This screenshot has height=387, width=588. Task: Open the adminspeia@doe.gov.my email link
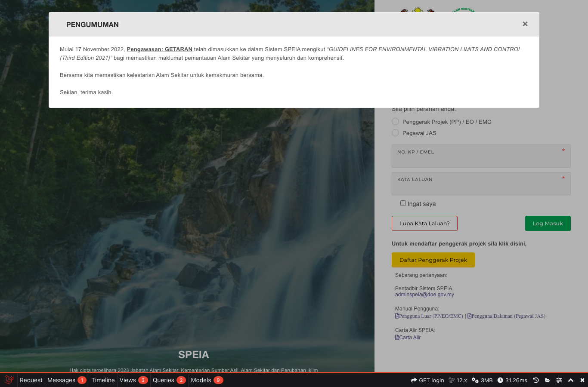[424, 295]
